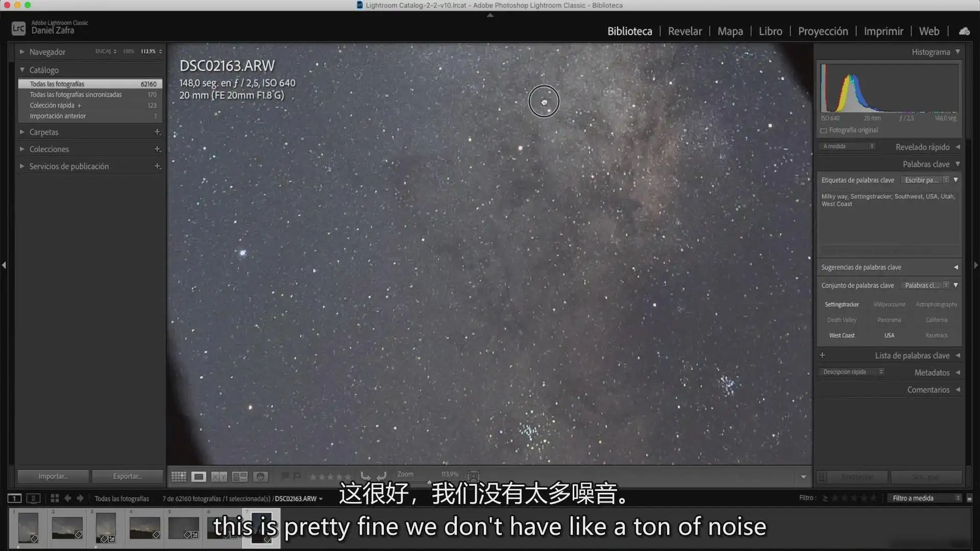Open grid shortcut icon in filmstrip bar
980x551 pixels.
point(55,498)
